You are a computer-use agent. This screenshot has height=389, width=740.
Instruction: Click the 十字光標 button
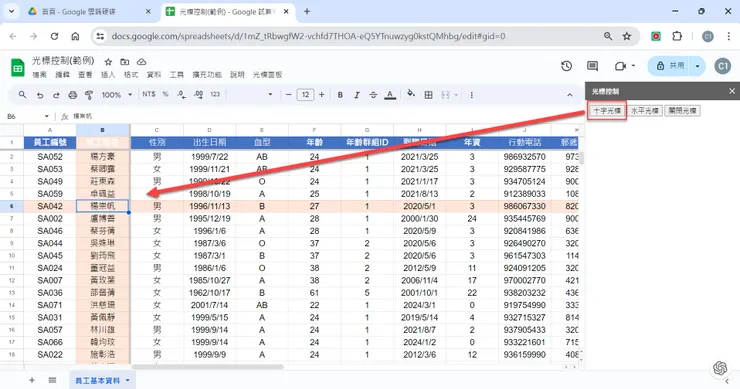click(x=607, y=110)
